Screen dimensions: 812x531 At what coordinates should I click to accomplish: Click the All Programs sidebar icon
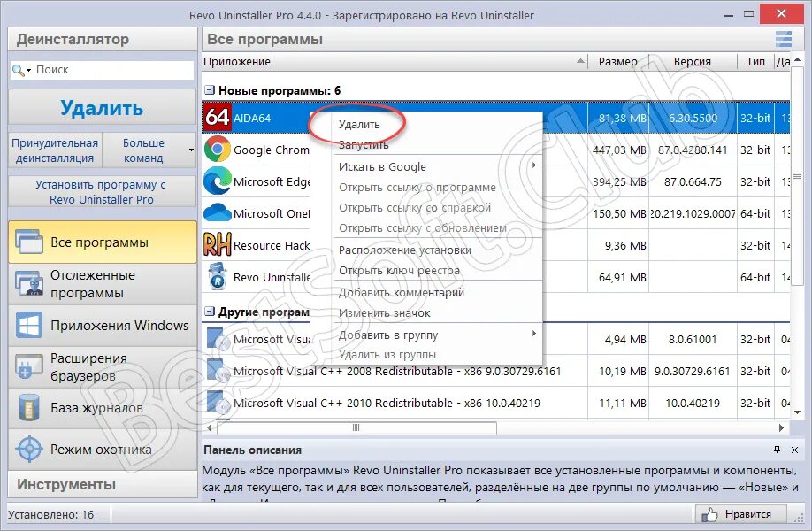tap(29, 242)
